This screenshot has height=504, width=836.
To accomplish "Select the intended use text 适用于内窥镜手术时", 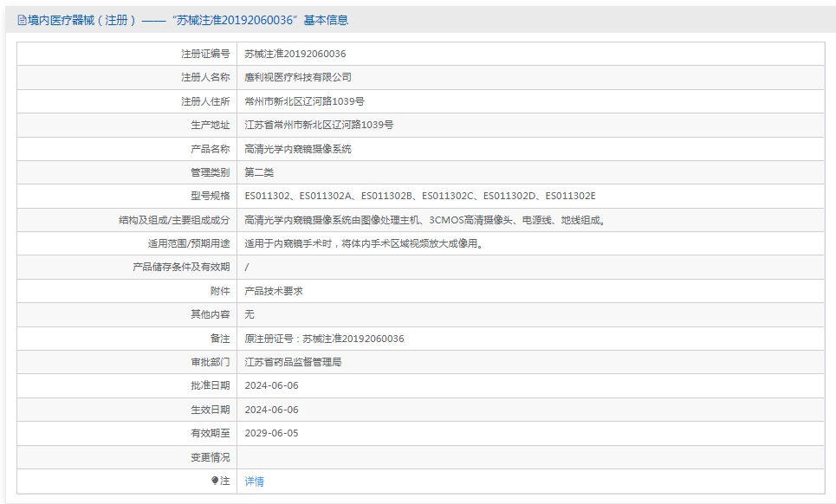I will pyautogui.click(x=365, y=243).
